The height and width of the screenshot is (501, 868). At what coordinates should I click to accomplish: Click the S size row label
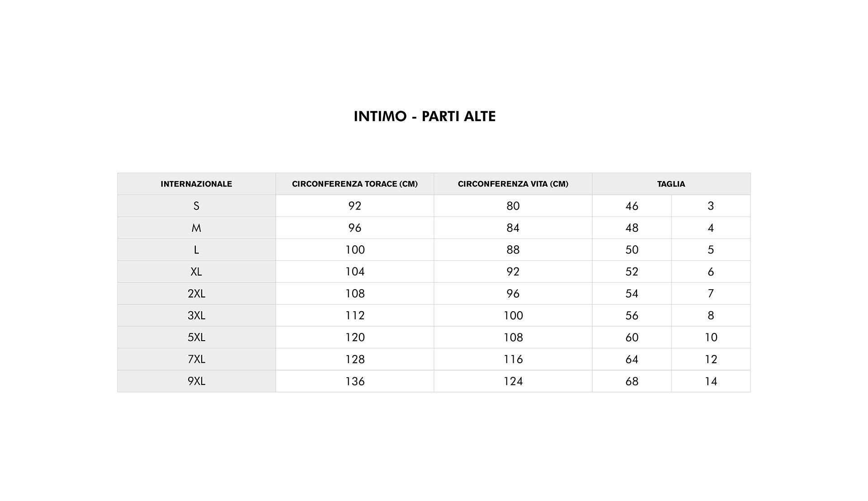196,206
